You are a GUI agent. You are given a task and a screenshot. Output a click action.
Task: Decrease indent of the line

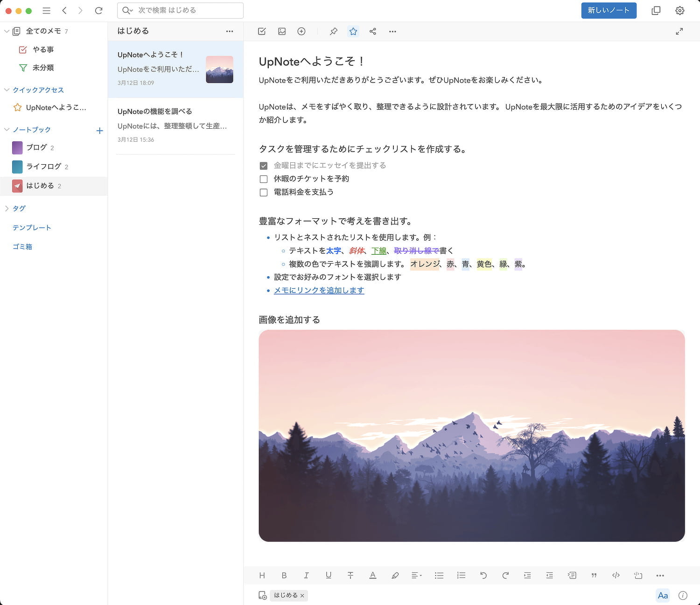550,576
